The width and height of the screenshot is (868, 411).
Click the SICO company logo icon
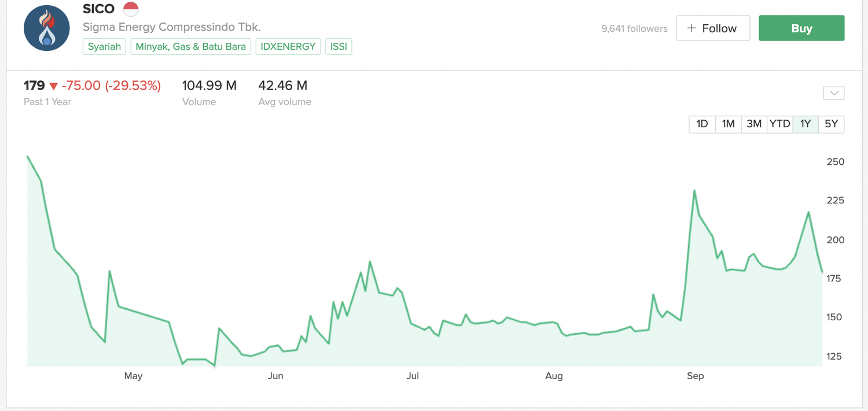point(46,27)
